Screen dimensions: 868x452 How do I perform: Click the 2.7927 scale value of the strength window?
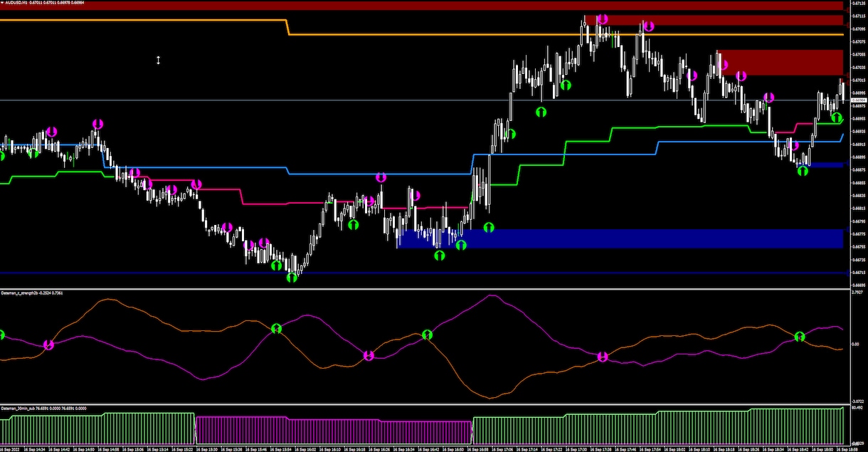pyautogui.click(x=857, y=292)
